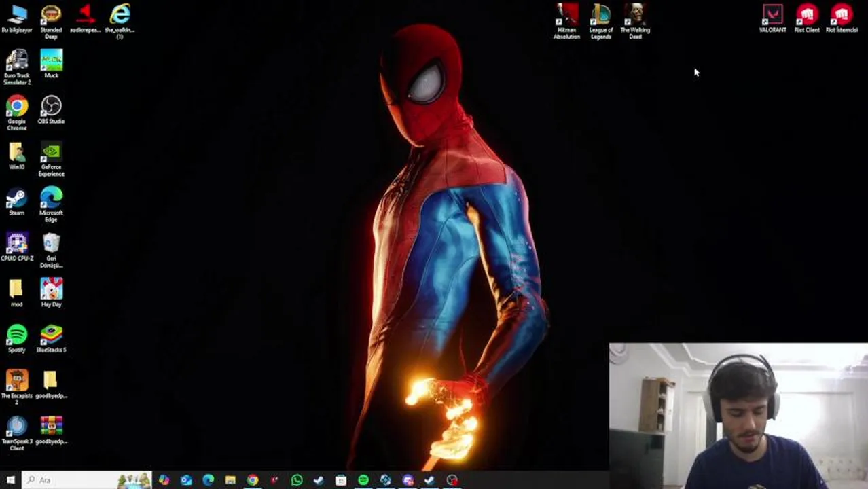The height and width of the screenshot is (489, 868).
Task: Select the Muck game icon
Action: pyautogui.click(x=51, y=65)
